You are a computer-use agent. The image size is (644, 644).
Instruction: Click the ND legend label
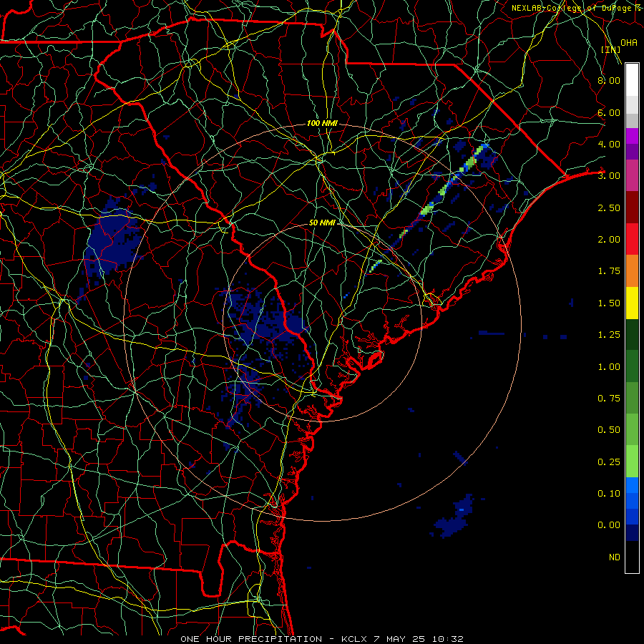click(615, 557)
